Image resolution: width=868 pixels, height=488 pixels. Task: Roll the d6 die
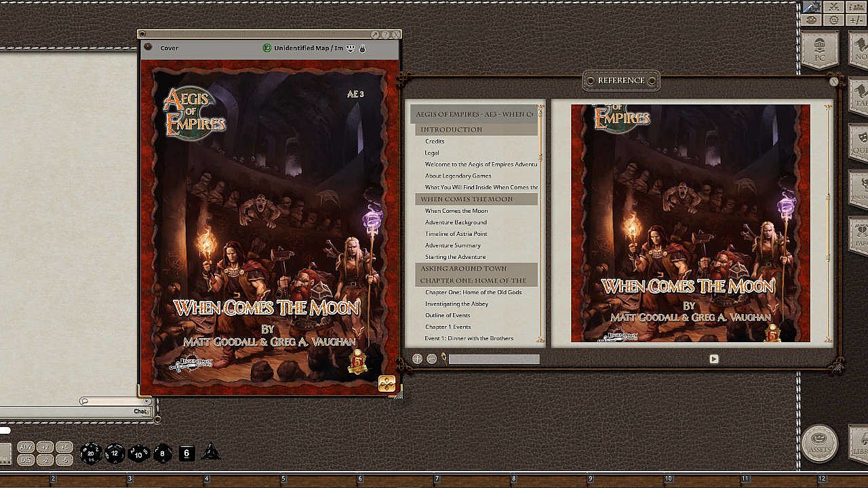click(x=186, y=453)
